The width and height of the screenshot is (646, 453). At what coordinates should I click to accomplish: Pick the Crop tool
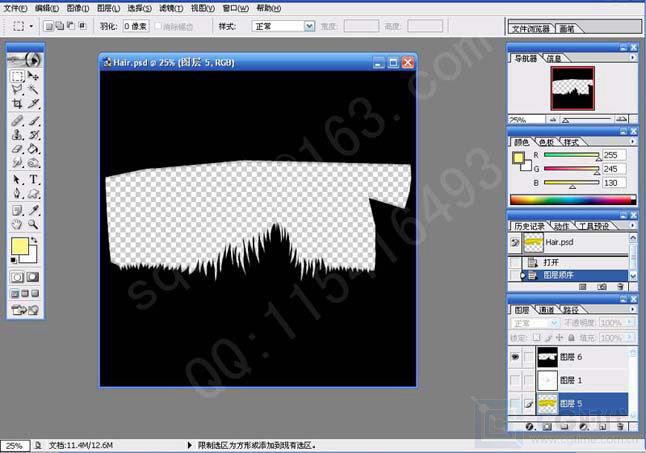click(17, 104)
